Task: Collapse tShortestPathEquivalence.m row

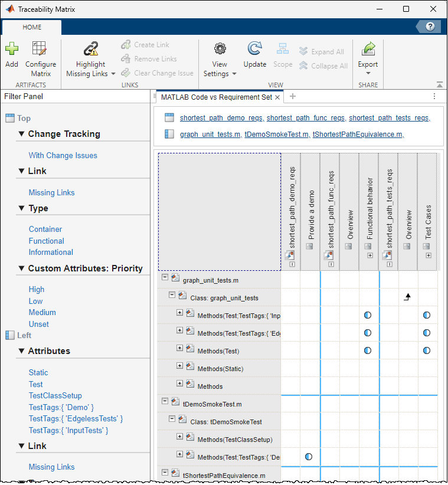Action: point(165,472)
